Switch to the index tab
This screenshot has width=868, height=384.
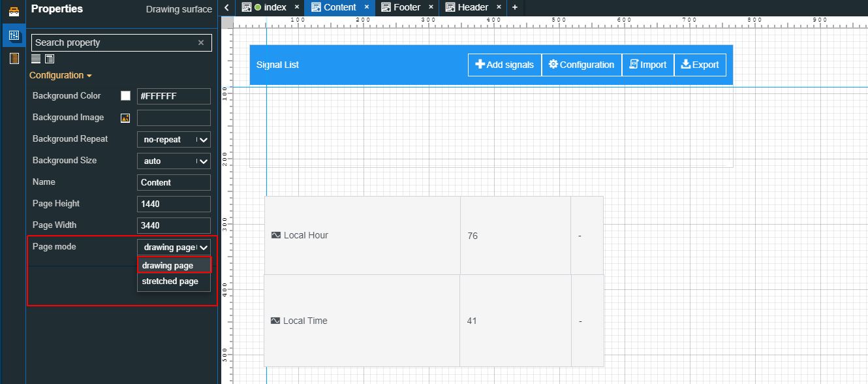tap(270, 7)
